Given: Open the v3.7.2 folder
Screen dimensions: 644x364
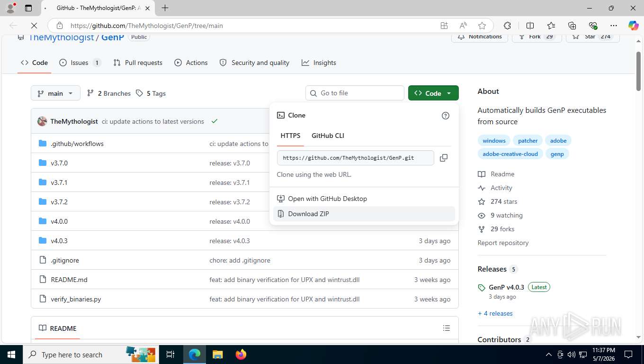Looking at the screenshot, I should 59,202.
